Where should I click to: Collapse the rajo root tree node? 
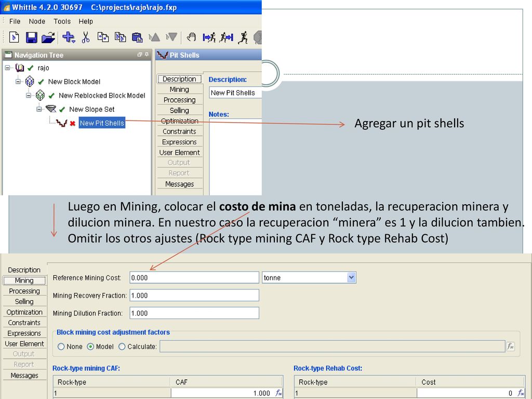tap(7, 68)
